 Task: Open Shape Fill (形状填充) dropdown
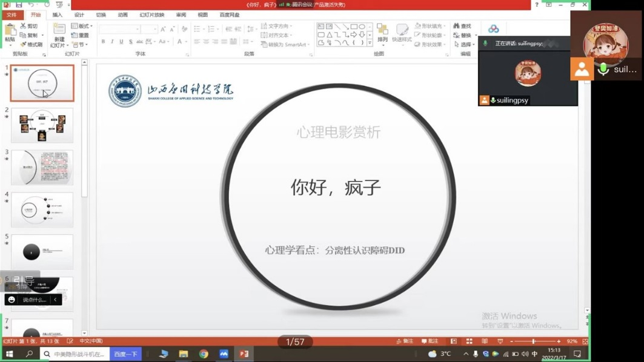pyautogui.click(x=430, y=26)
